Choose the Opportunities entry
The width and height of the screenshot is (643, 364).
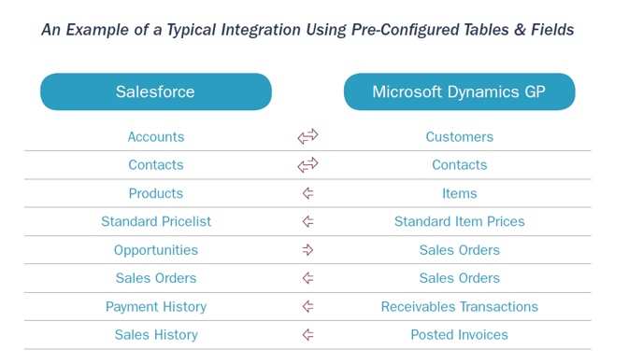[x=156, y=250]
